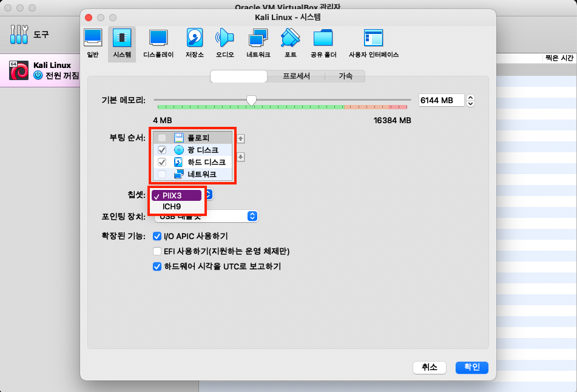Open the 네트워크 (Network) settings section
The height and width of the screenshot is (392, 577).
(x=258, y=44)
